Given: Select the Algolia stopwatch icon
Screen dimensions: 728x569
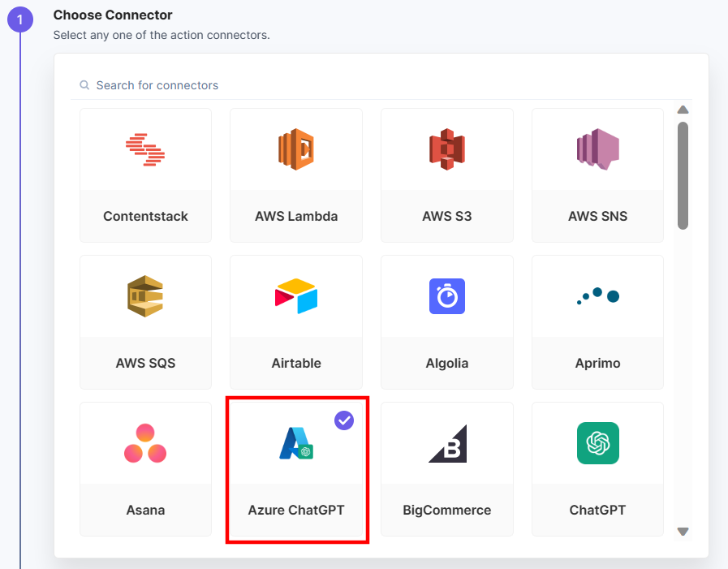Looking at the screenshot, I should point(446,296).
